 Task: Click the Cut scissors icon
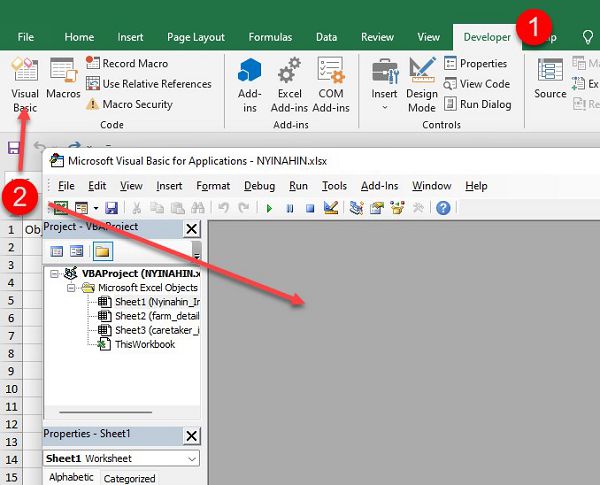[x=136, y=208]
